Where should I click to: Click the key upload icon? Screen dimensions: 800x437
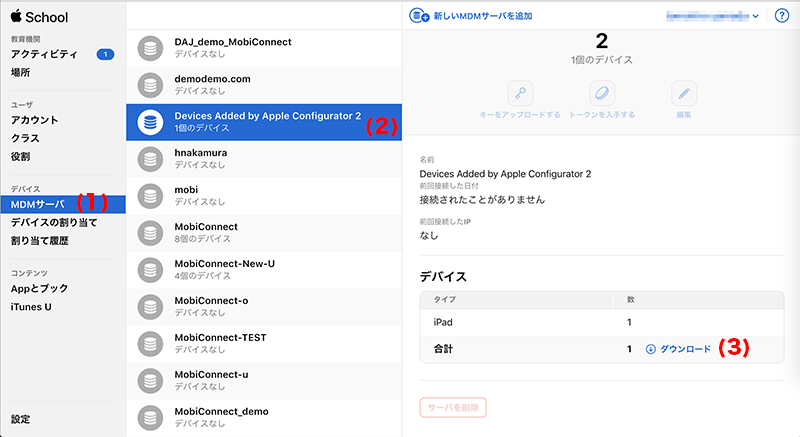click(x=520, y=93)
